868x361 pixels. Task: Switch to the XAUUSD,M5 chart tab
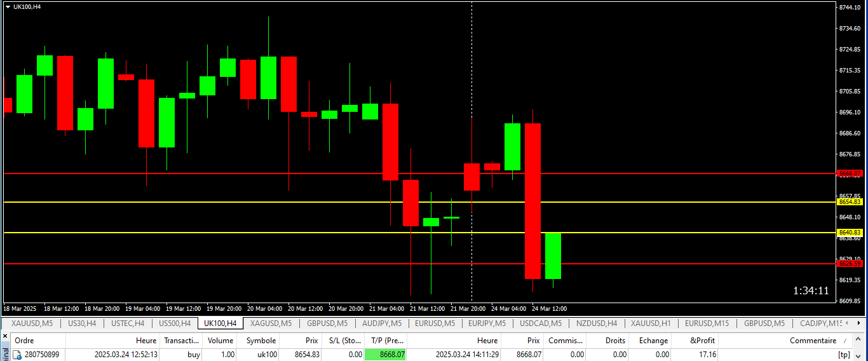(x=32, y=324)
